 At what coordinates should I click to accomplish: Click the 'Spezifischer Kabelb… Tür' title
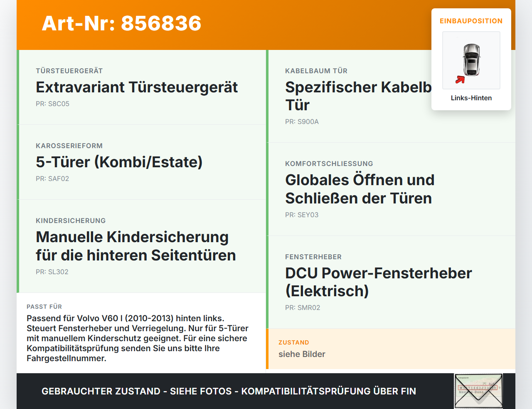[x=358, y=96]
